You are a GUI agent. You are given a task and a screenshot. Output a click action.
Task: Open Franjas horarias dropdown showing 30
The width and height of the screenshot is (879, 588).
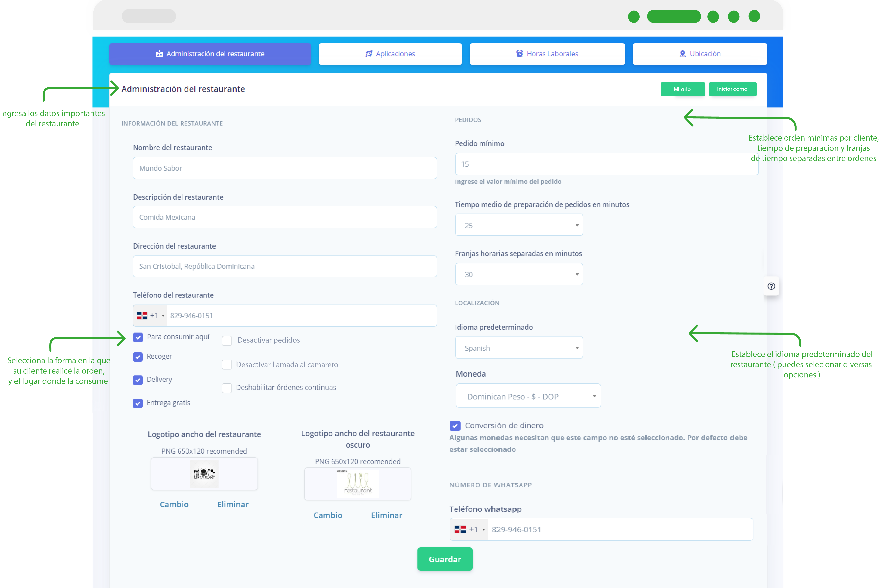[519, 274]
